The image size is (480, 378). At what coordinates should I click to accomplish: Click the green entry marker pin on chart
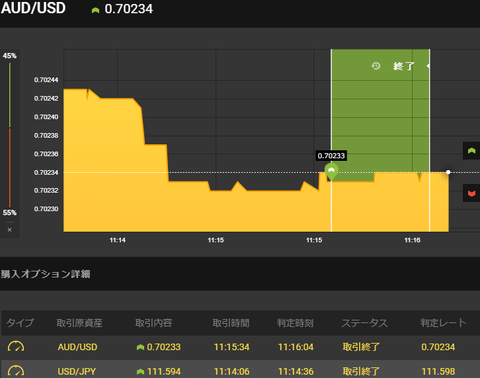pyautogui.click(x=331, y=171)
